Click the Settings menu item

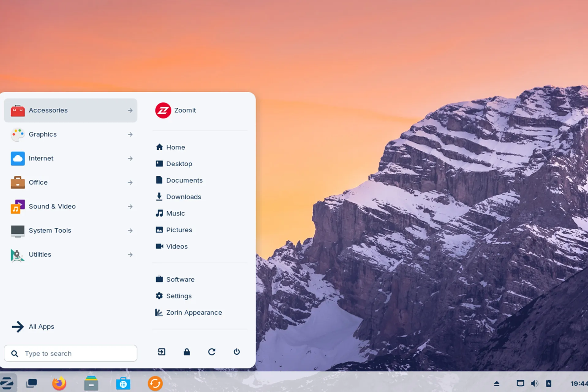(x=179, y=296)
